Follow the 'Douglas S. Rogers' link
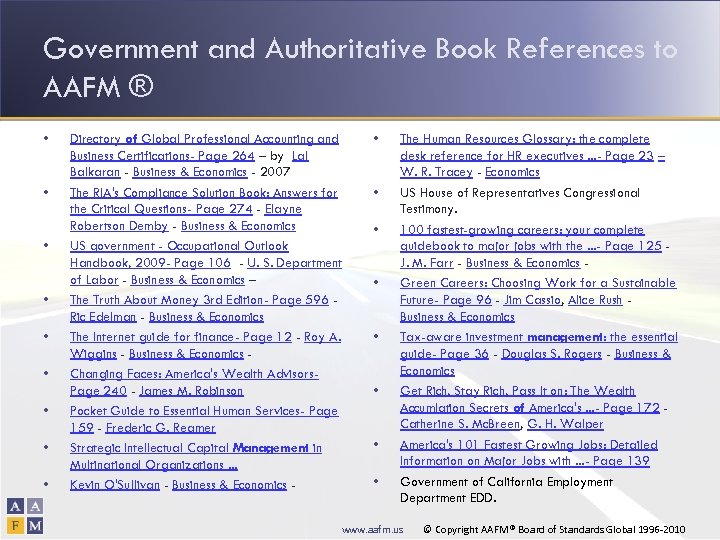720x540 pixels. click(x=551, y=354)
